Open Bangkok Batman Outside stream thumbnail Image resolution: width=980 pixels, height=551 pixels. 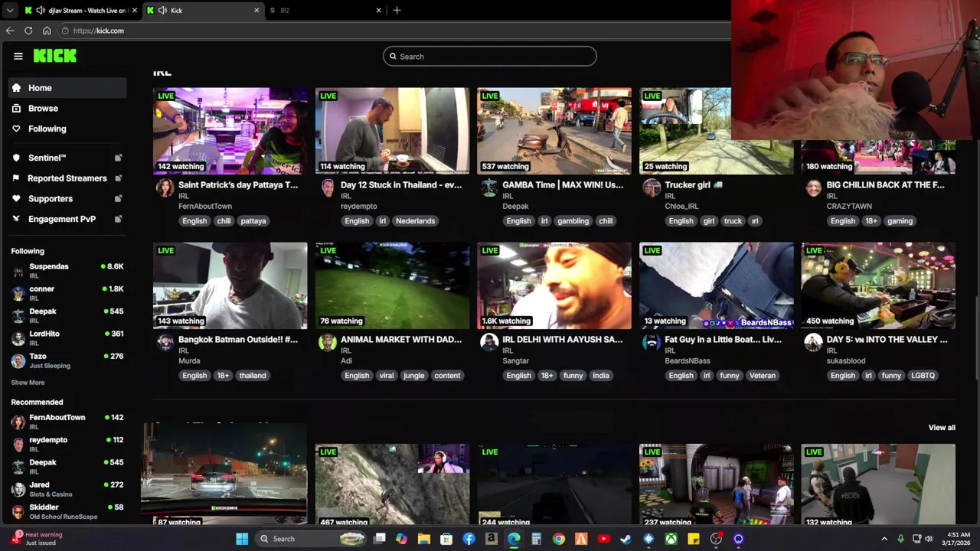[x=230, y=285]
